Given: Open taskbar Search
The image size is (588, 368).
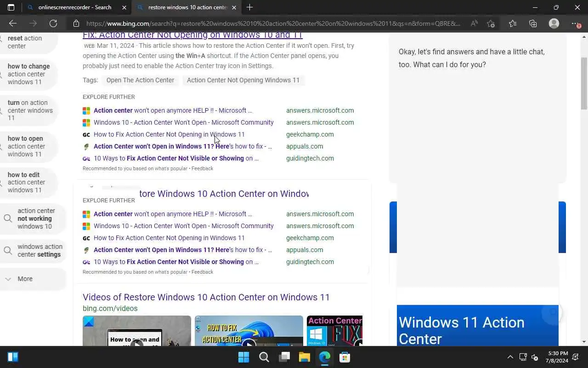Looking at the screenshot, I should tap(264, 357).
